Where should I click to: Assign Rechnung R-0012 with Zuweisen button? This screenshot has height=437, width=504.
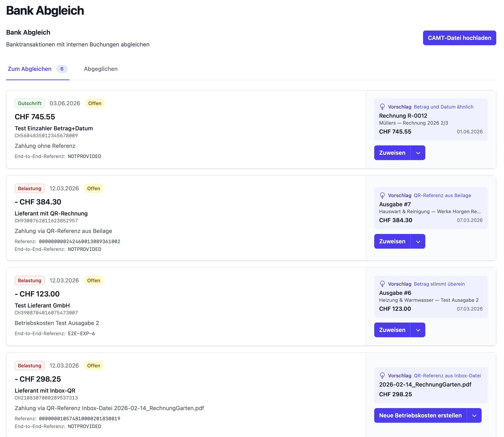click(392, 153)
